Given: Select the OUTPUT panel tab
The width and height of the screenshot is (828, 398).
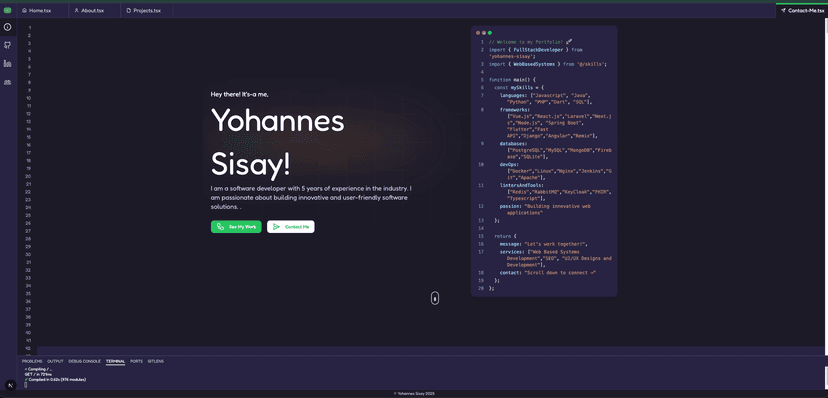Looking at the screenshot, I should [x=55, y=361].
